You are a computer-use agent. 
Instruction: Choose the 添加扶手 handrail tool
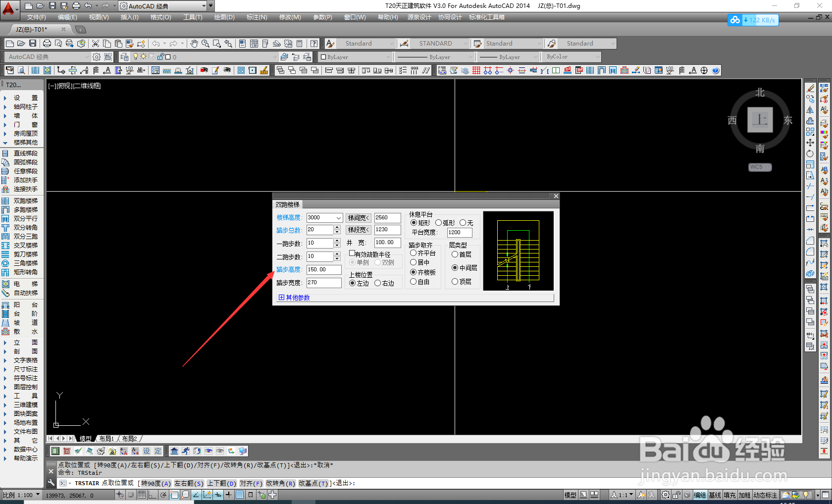tap(20, 180)
